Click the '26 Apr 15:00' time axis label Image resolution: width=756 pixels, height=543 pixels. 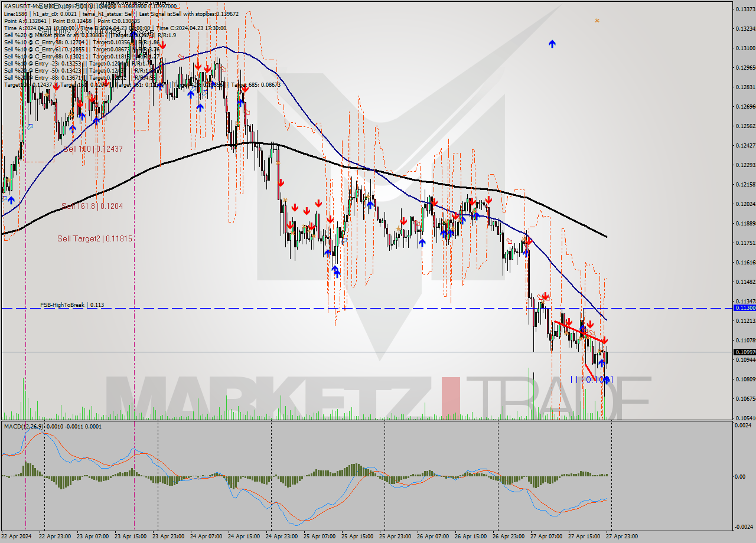471,537
